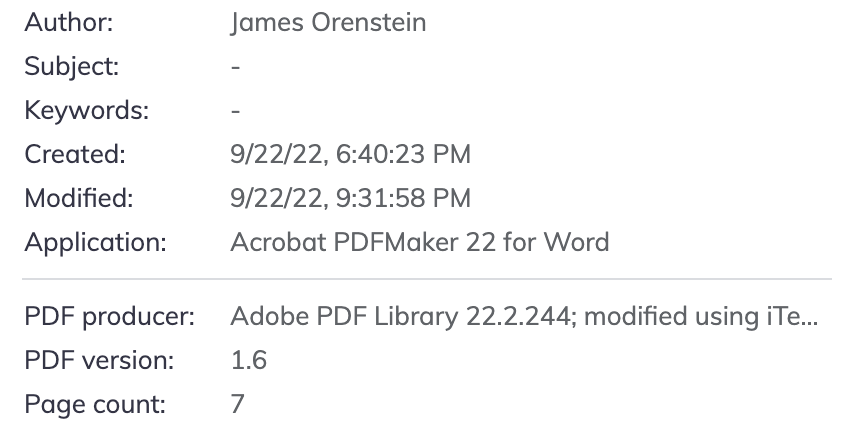
Task: Select the author name James Orenstein
Action: tap(328, 22)
